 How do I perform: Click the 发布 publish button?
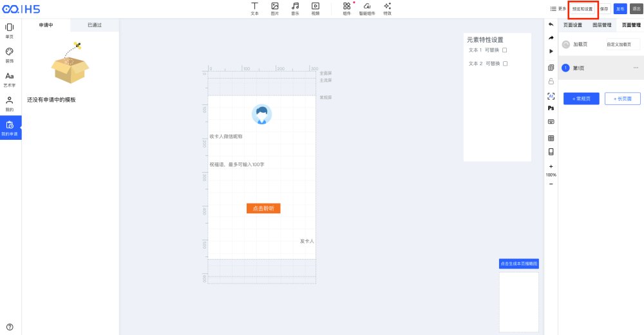[x=620, y=9]
